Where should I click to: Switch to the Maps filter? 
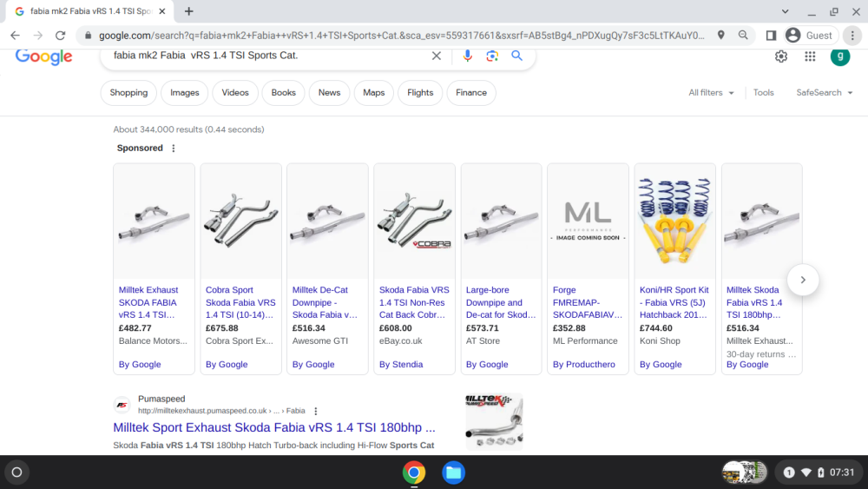coord(373,92)
